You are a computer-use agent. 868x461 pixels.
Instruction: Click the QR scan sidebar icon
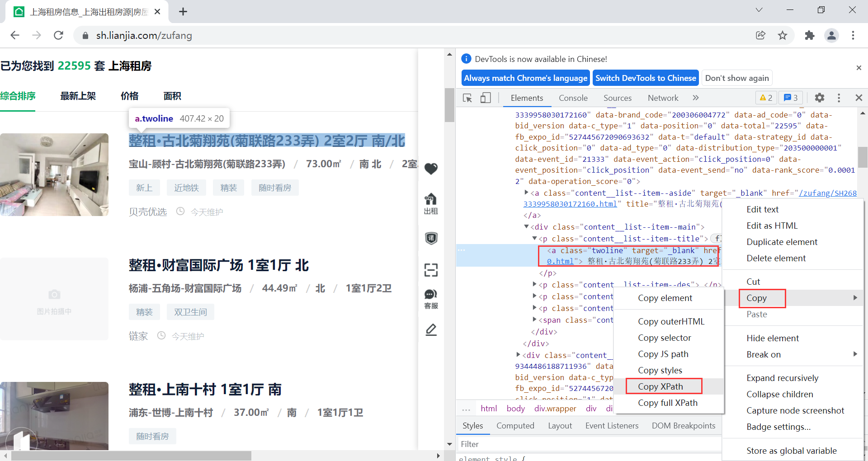click(x=431, y=270)
